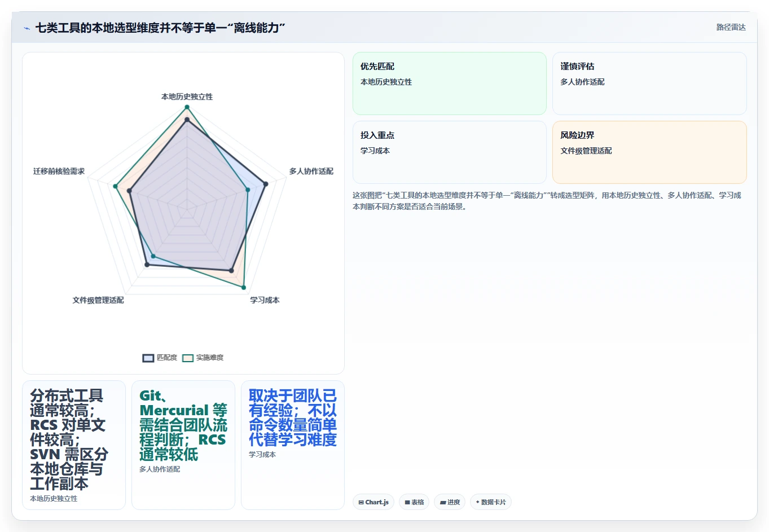Viewport: 769px width, 532px height.
Task: Select 实施难度 data point on 学习成本 axis
Action: tap(244, 288)
